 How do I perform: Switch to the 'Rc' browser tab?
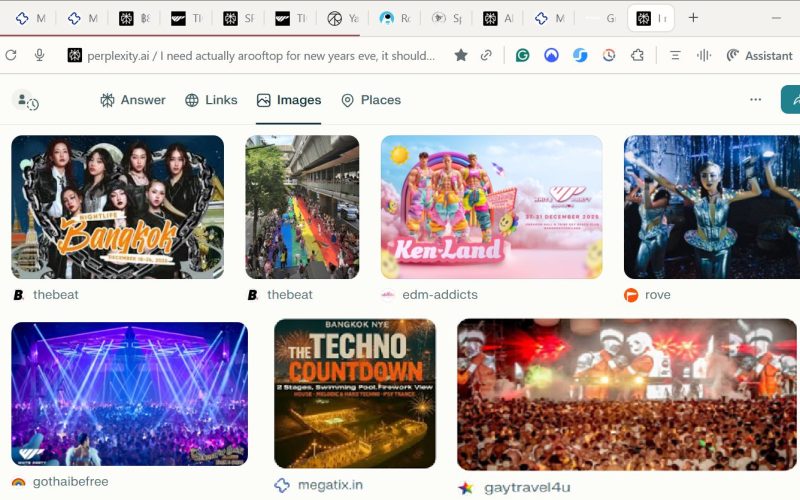point(395,18)
